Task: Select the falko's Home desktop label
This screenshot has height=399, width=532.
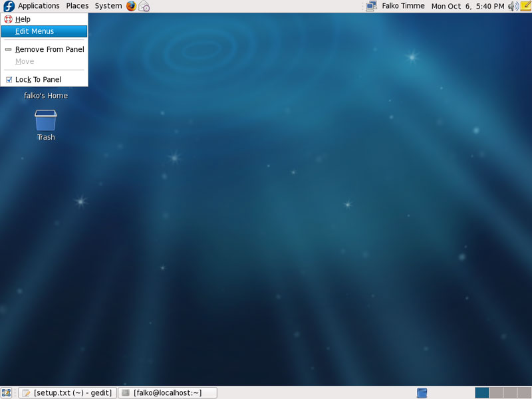Action: coord(46,96)
